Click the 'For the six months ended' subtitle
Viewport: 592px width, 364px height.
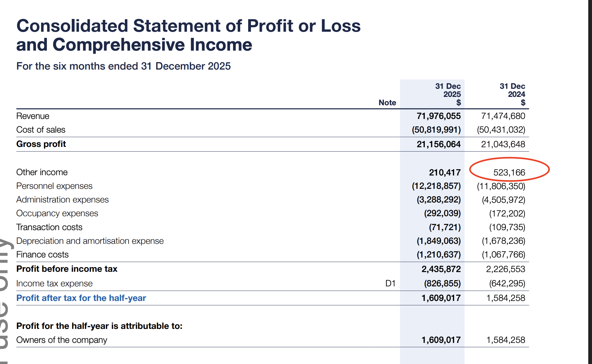click(x=123, y=66)
